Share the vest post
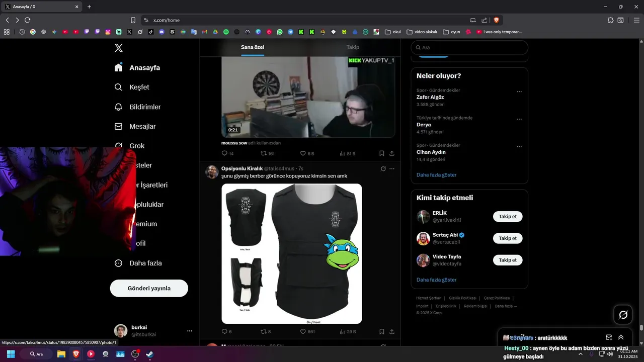 click(x=392, y=332)
